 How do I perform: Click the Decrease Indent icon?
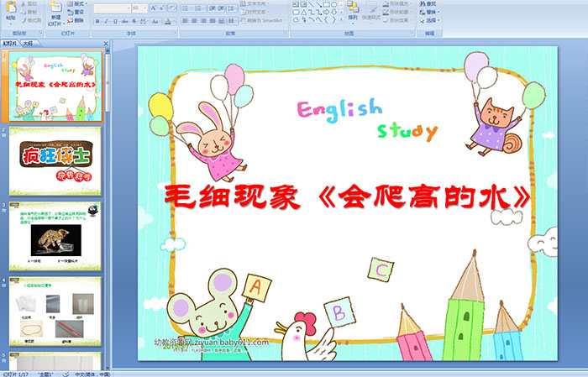212,8
